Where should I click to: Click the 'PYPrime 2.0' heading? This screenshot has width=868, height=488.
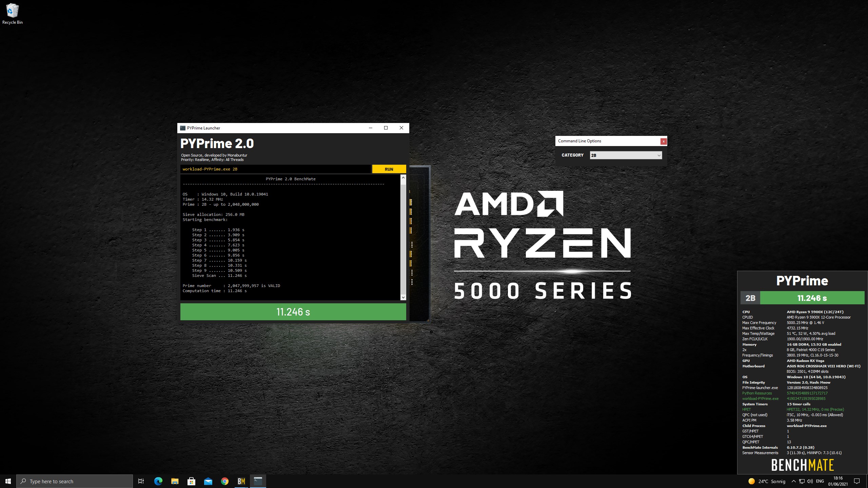pos(217,143)
